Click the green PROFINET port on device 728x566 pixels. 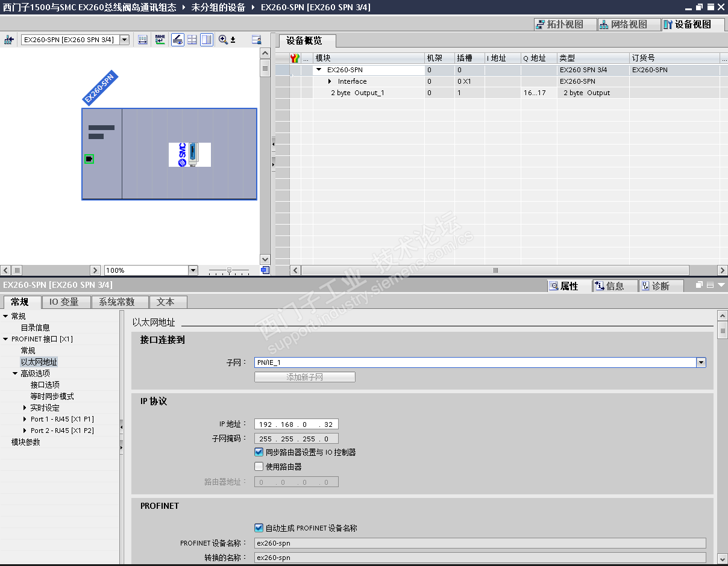(89, 159)
